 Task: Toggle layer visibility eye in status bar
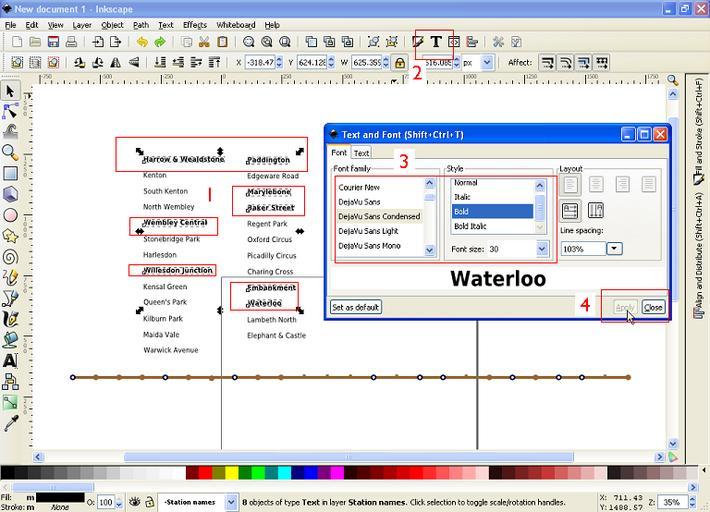tap(134, 502)
